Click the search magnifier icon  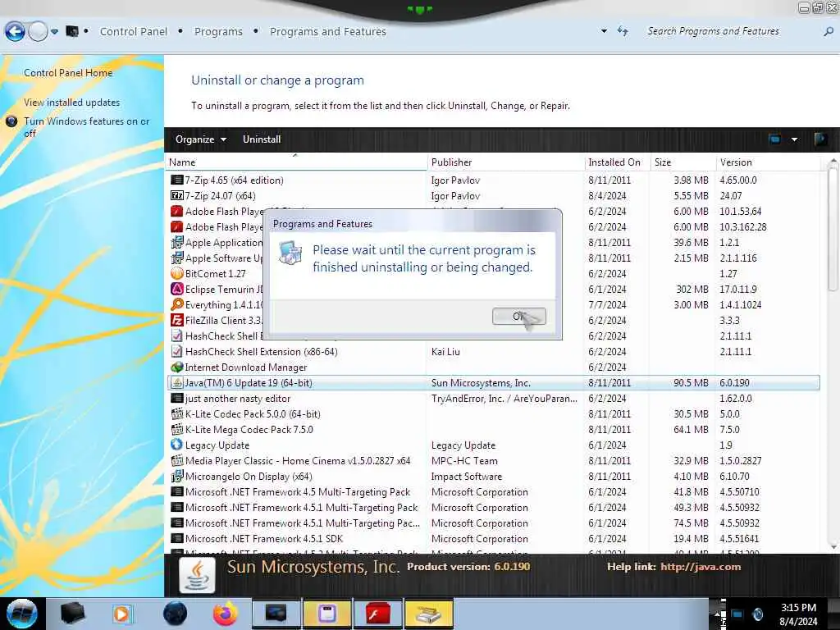829,32
